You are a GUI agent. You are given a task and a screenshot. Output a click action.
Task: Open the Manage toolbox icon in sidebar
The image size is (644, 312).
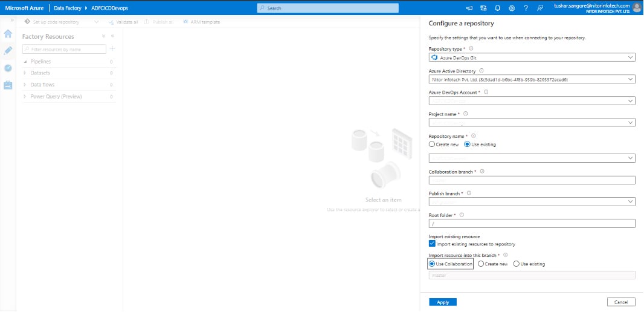pos(8,85)
